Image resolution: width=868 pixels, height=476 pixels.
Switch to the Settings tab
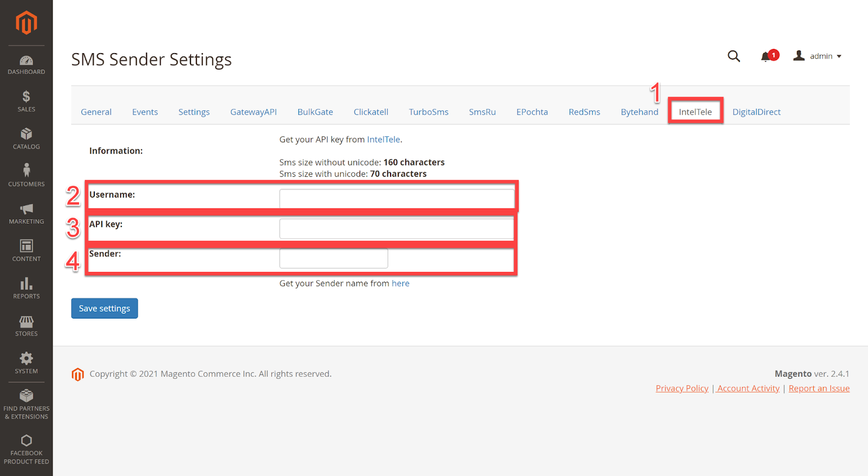point(194,112)
